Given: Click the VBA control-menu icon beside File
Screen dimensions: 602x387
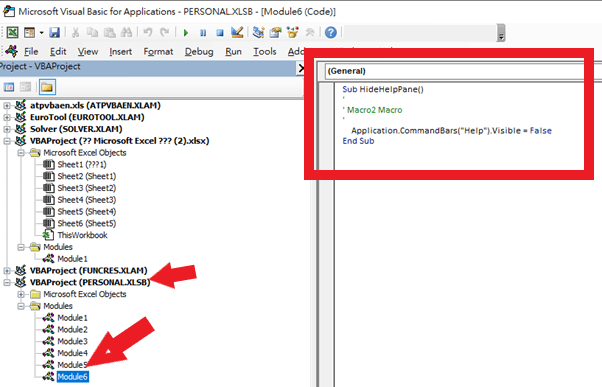Looking at the screenshot, I should coord(12,51).
